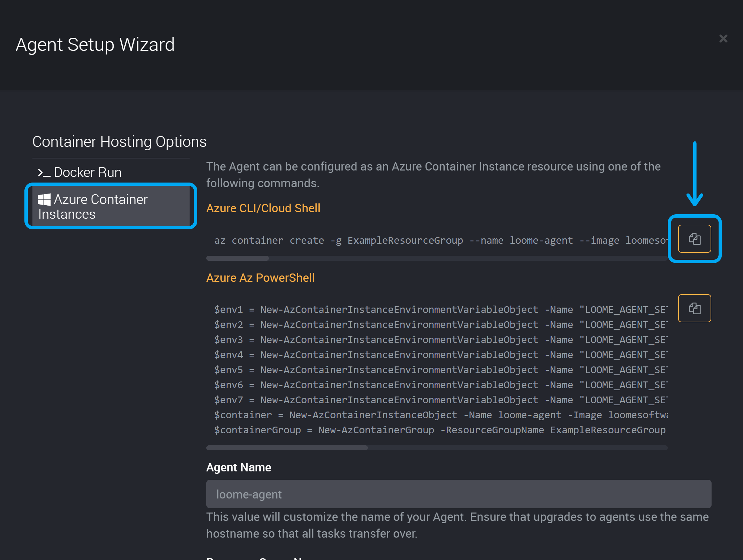Click the $env1 PowerShell line

[441, 310]
